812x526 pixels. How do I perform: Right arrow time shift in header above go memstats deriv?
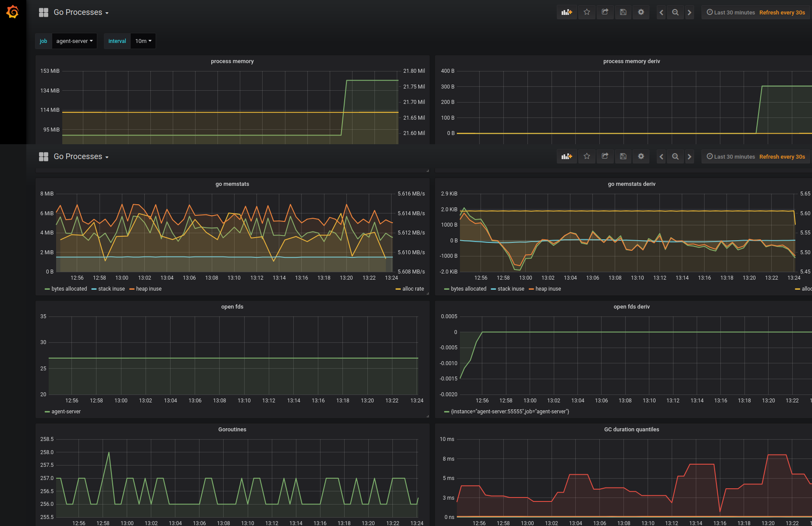(x=689, y=156)
